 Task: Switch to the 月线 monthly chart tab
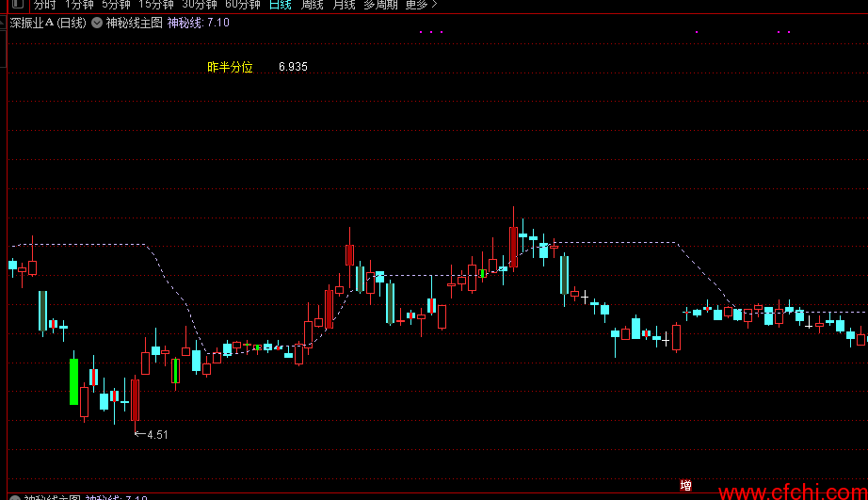coord(344,5)
